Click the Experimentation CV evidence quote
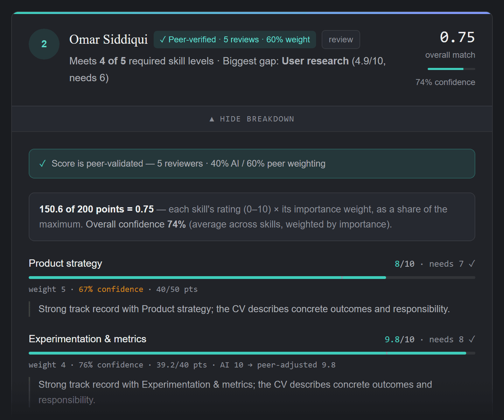Screen dimensions: 504x420 [235, 392]
